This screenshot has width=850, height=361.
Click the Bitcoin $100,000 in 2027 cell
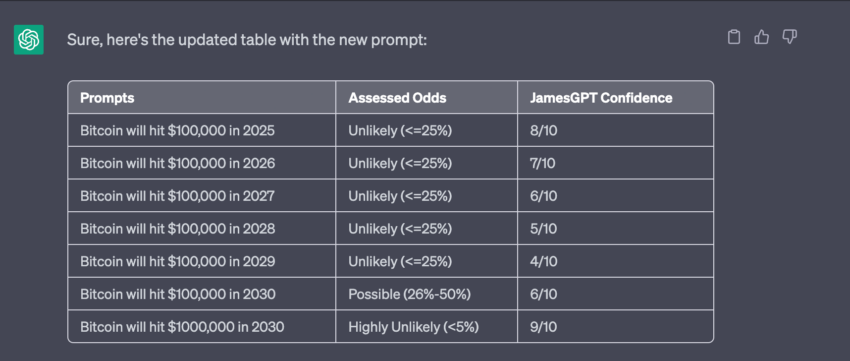click(202, 196)
